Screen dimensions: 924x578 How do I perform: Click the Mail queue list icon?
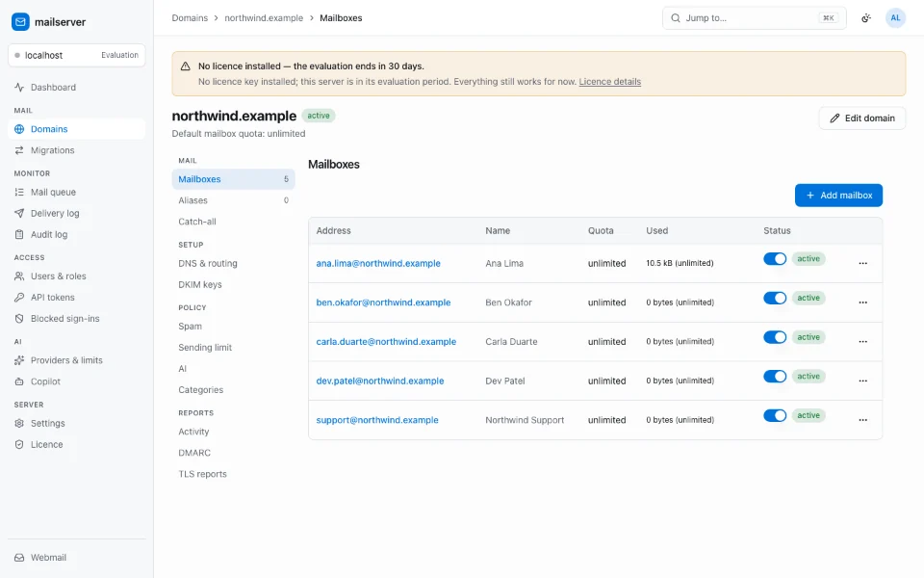pos(19,193)
